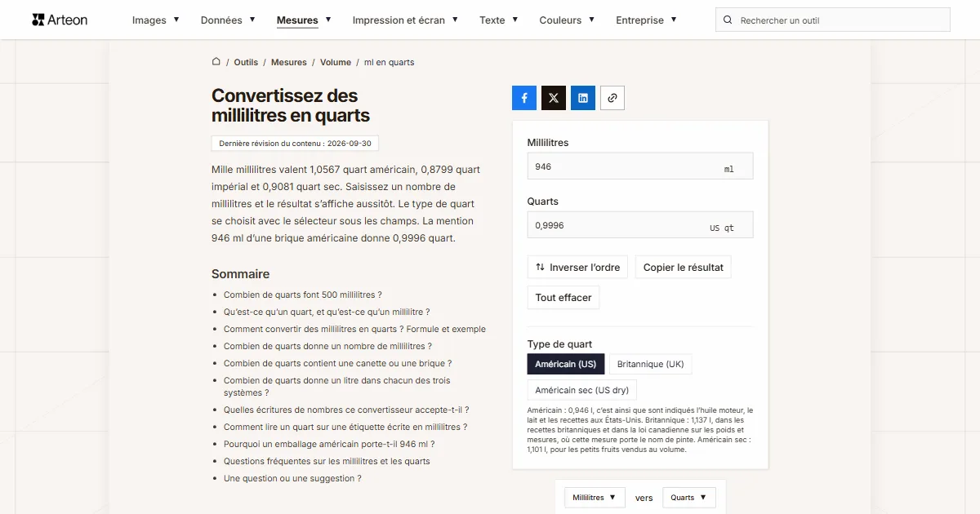Open the Mesures menu

[304, 20]
